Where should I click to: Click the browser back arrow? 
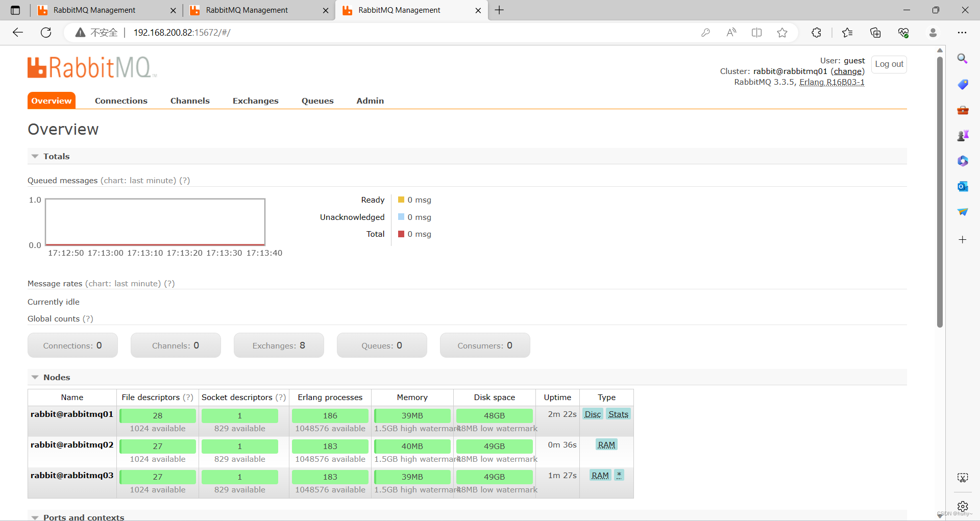coord(18,33)
